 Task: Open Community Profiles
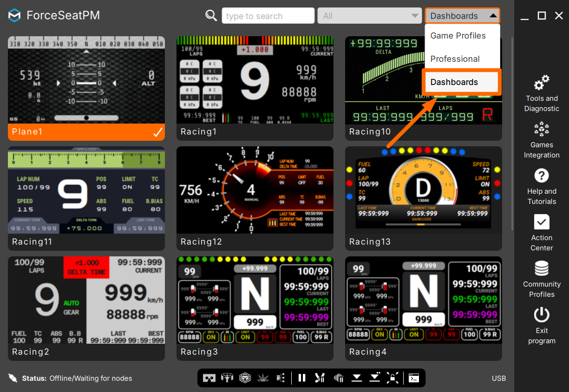[542, 279]
